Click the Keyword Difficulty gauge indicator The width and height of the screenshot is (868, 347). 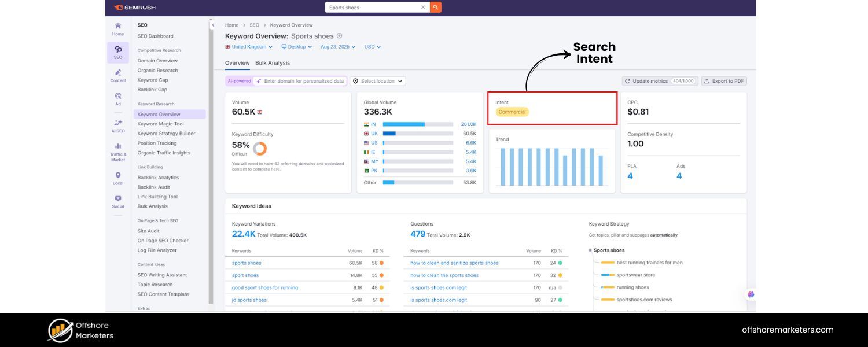pos(259,149)
